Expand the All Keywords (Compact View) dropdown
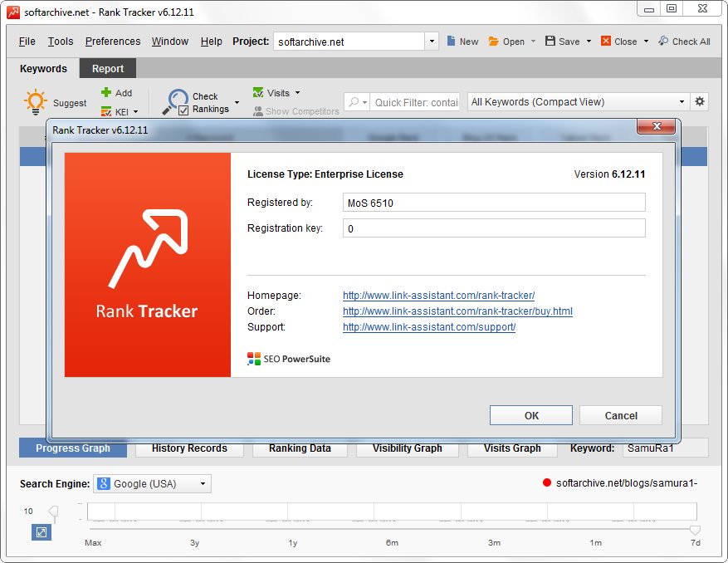This screenshot has width=728, height=563. pyautogui.click(x=579, y=102)
